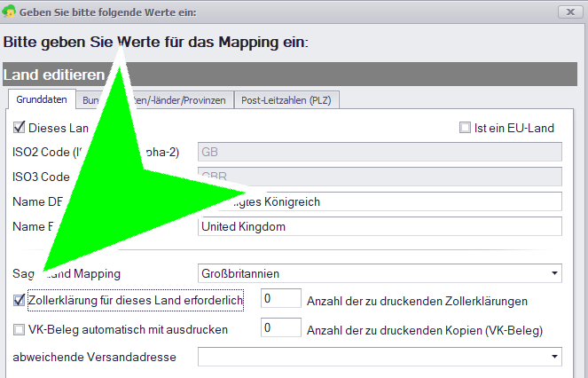
Task: Close the dialog with the X button
Action: pos(570,12)
